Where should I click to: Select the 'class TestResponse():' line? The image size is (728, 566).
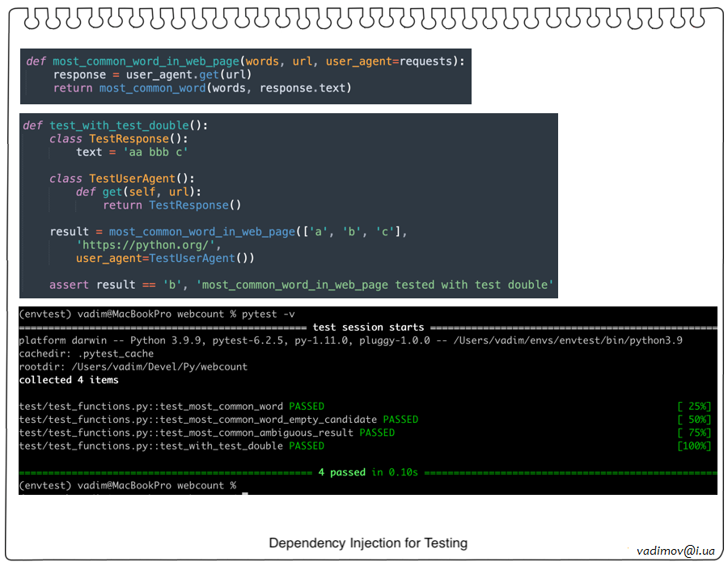(118, 139)
